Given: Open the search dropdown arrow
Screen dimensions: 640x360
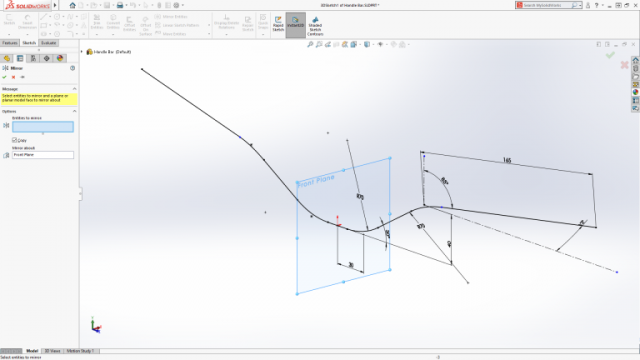Looking at the screenshot, I should point(580,5).
